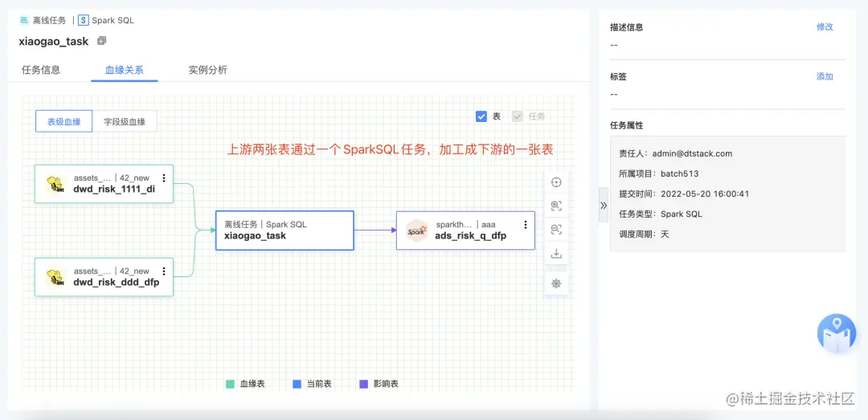Click the project batch513 text

679,173
